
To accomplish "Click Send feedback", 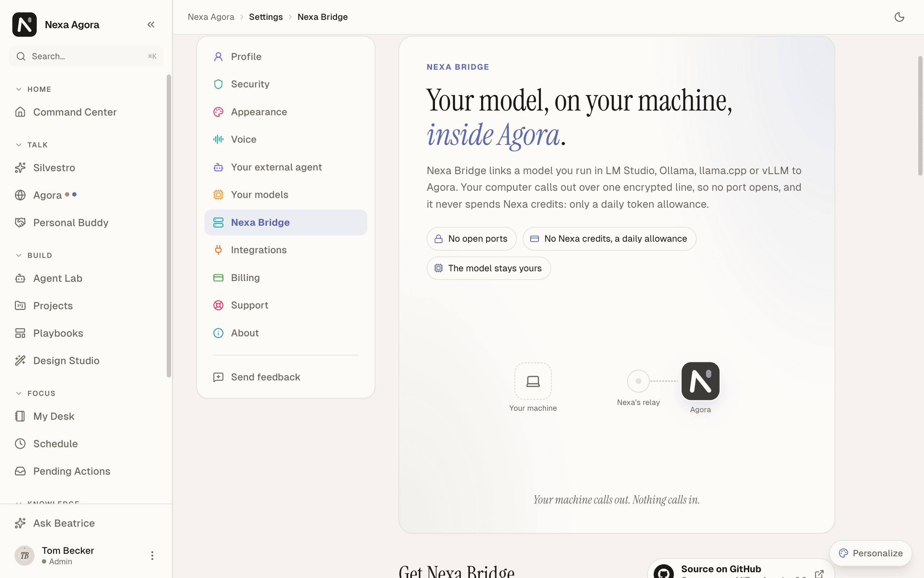I will pyautogui.click(x=286, y=377).
